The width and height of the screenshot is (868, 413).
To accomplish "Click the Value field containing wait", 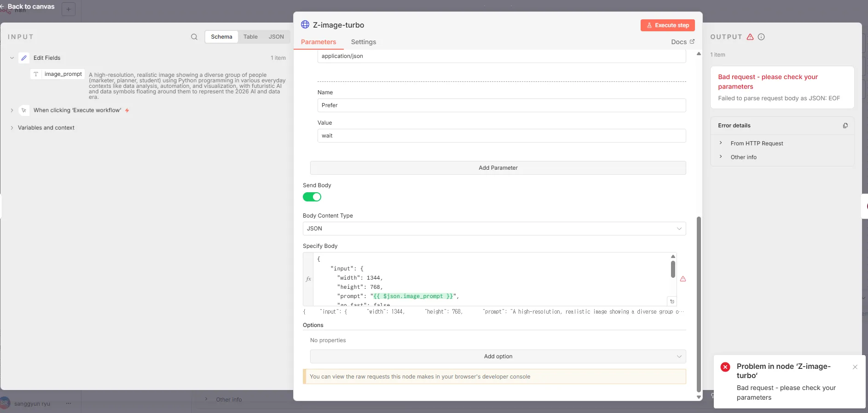I will click(502, 136).
